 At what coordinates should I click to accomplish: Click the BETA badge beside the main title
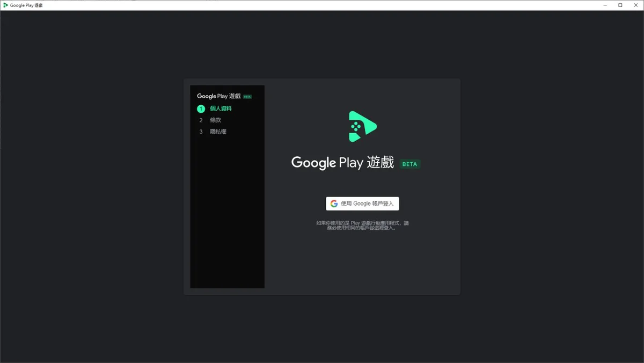point(409,164)
